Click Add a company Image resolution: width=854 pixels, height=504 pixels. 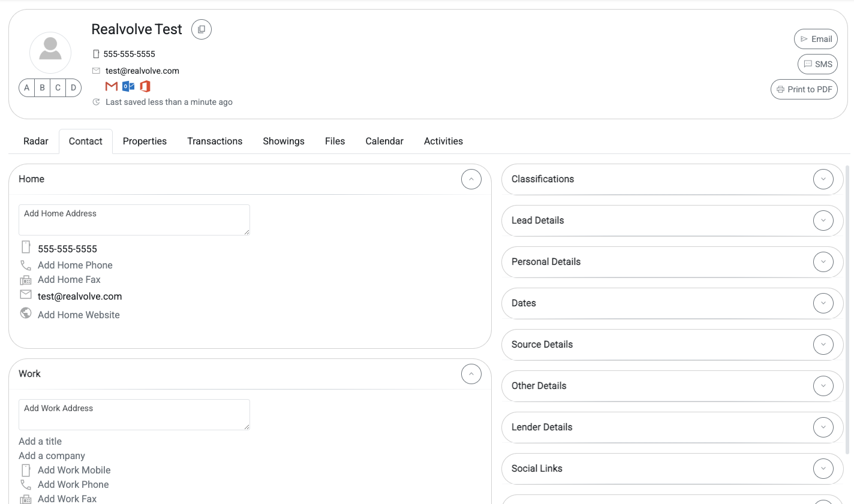click(x=52, y=456)
